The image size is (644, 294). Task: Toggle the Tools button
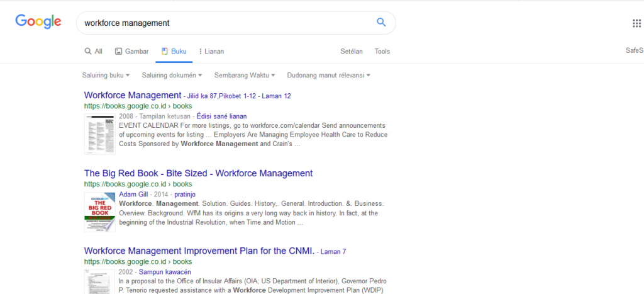382,52
